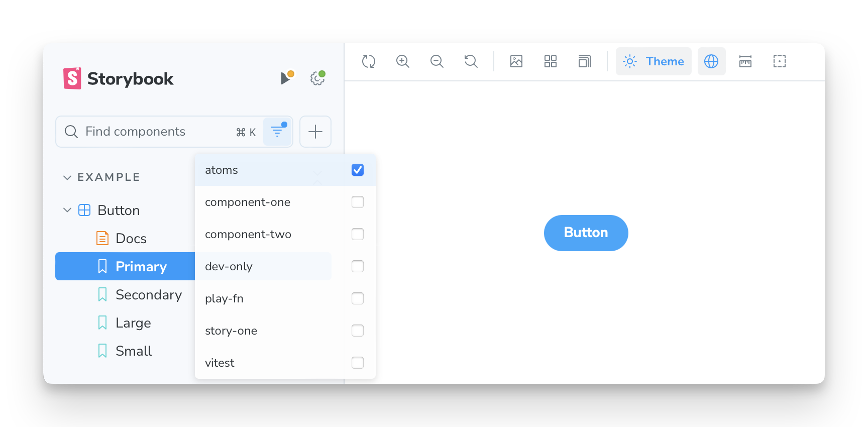
Task: Enable the measure ruler tool
Action: tap(745, 61)
